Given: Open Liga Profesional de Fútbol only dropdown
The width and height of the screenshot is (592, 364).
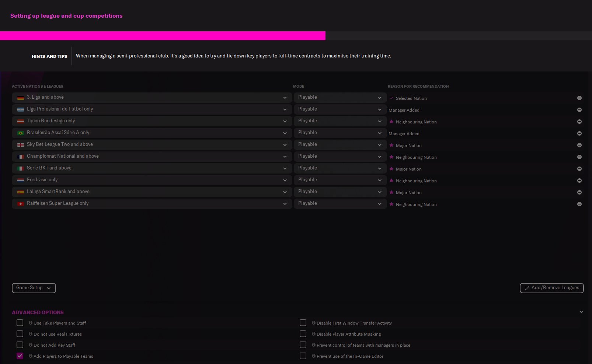Looking at the screenshot, I should tap(152, 109).
